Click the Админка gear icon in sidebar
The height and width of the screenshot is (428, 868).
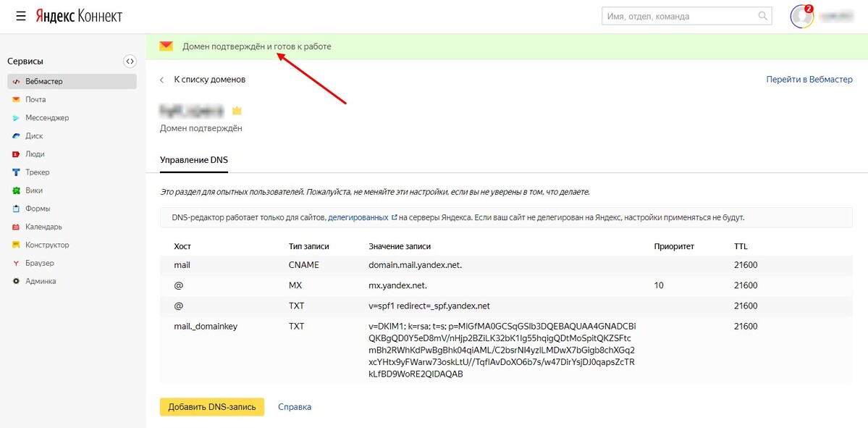click(16, 281)
